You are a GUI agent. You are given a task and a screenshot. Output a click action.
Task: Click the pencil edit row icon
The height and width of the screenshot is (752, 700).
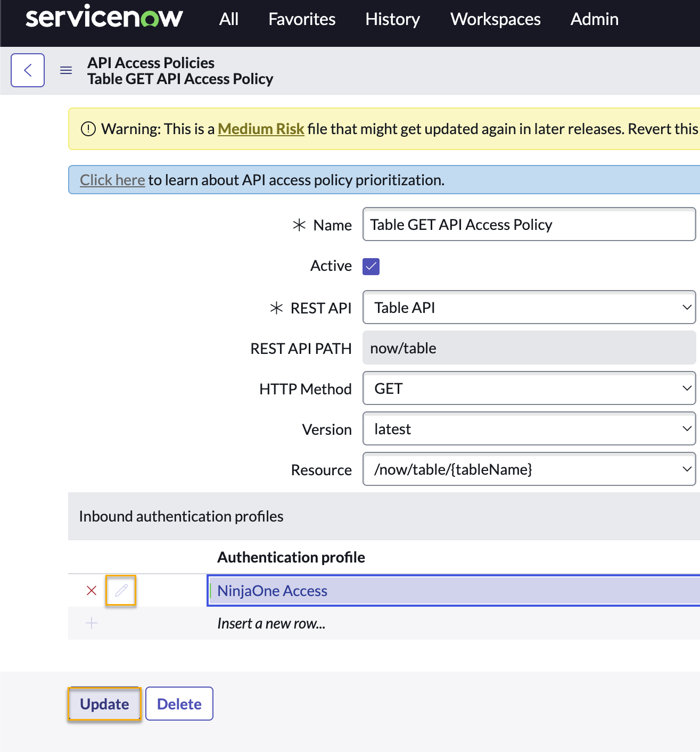pyautogui.click(x=121, y=590)
